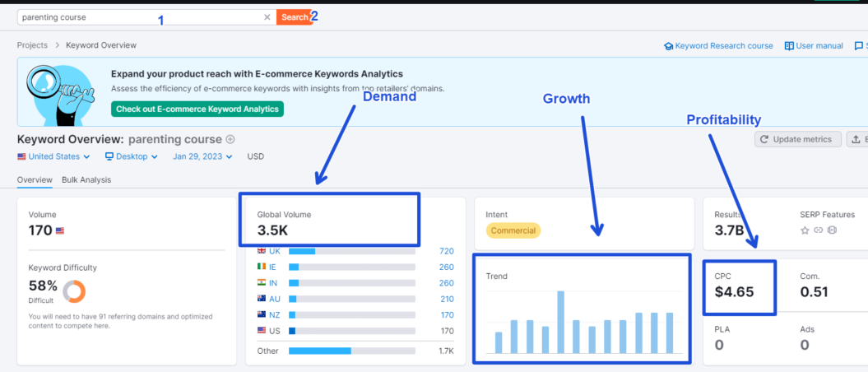Click the Ads value 0
The image size is (868, 372).
(805, 346)
